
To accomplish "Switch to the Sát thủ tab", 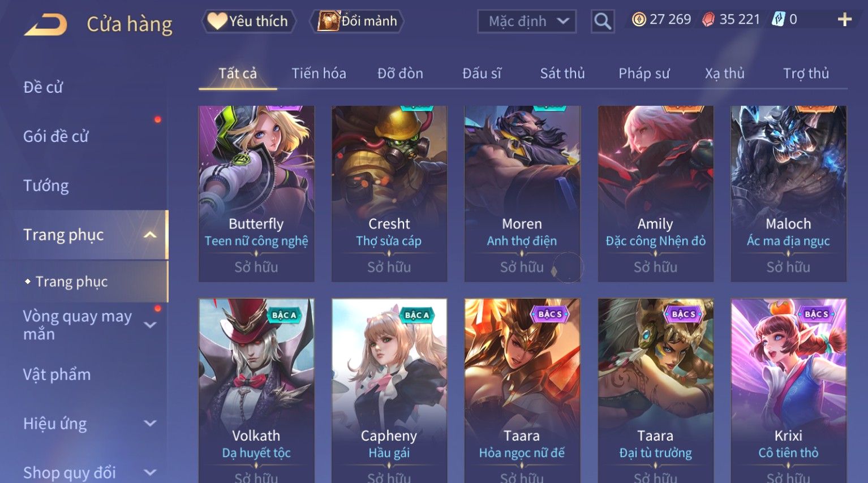I will 562,74.
